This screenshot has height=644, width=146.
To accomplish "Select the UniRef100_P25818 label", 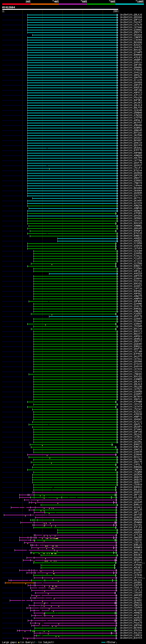I will pos(131,70).
